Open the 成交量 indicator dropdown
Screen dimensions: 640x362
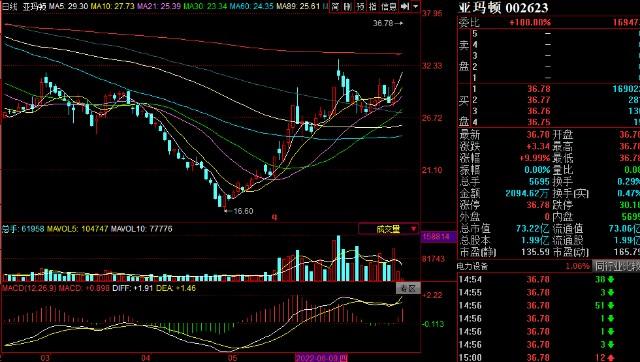pyautogui.click(x=389, y=229)
